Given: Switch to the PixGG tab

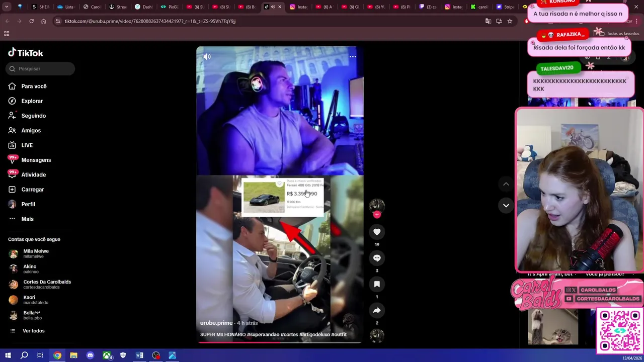Looking at the screenshot, I should coord(170,7).
